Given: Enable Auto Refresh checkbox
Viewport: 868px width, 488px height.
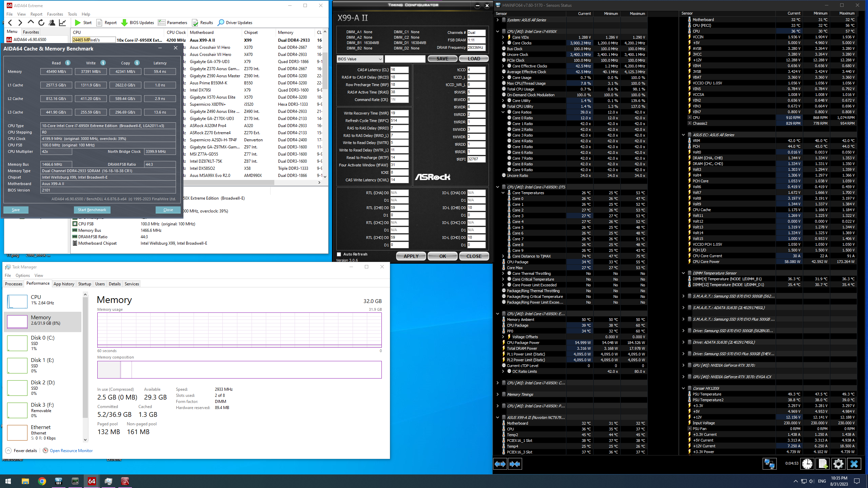Looking at the screenshot, I should (x=339, y=254).
